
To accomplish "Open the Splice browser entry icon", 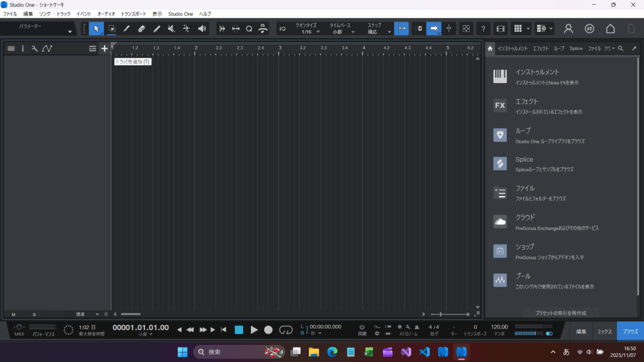I will pos(500,163).
